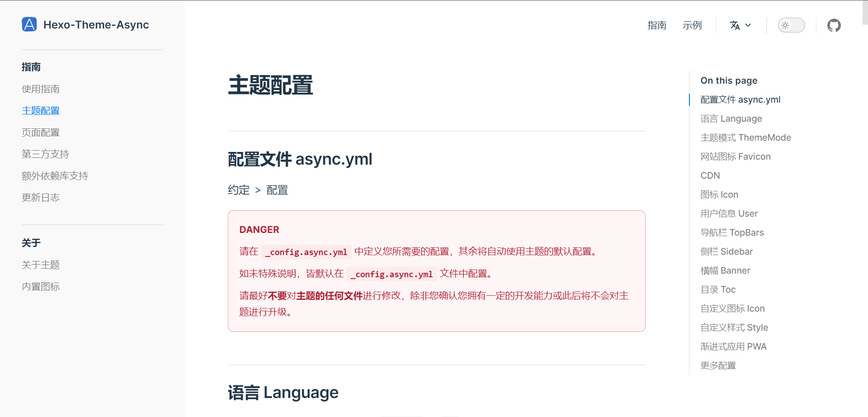Jump to 横幅 Banner outline entry
Screen dimensions: 868x417
(x=725, y=270)
